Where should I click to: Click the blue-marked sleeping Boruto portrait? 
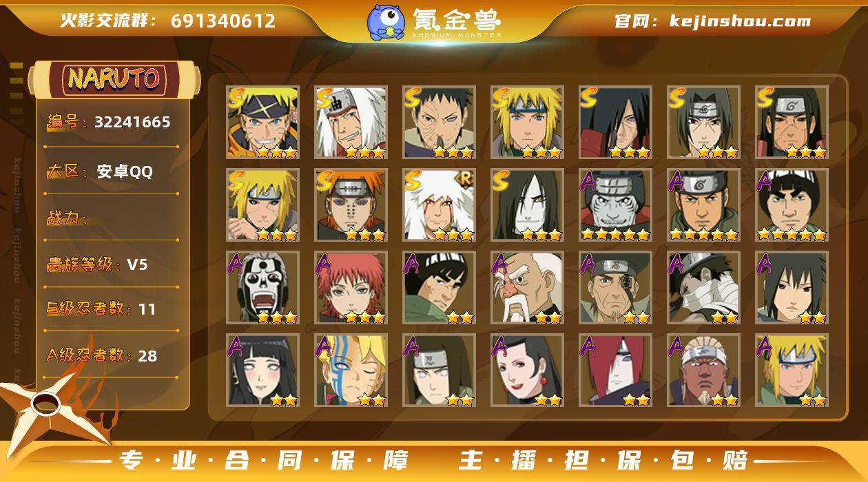pyautogui.click(x=351, y=370)
